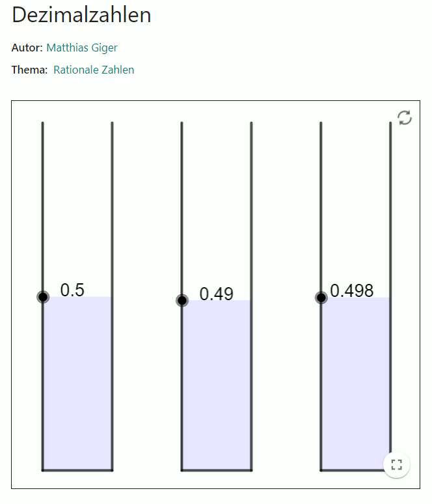Click the 0.49 value label
This screenshot has width=432, height=504.
216,294
